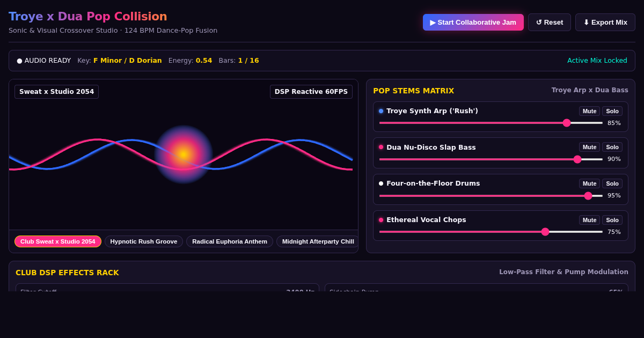Select the Midnight Afterparty Chill preset

tap(318, 241)
